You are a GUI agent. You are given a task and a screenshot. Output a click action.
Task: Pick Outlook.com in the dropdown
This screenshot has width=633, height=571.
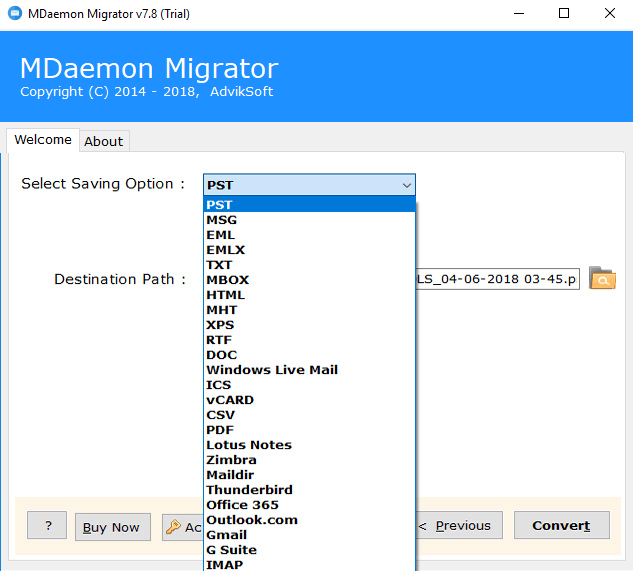pos(309,519)
